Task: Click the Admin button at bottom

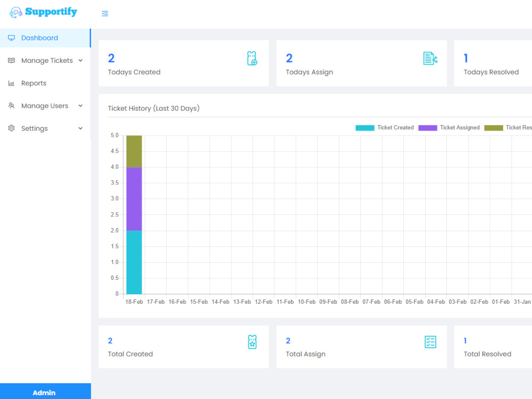Action: point(45,392)
